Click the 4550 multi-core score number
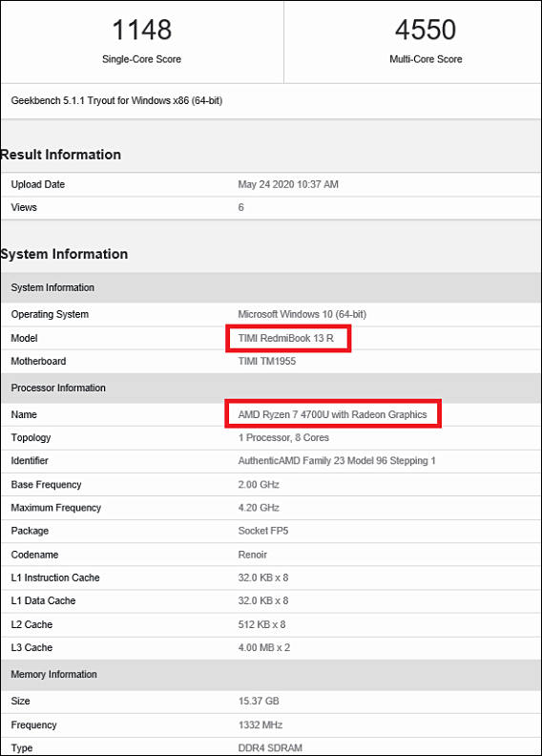Viewport: 542px width, 756px height. pos(426,30)
